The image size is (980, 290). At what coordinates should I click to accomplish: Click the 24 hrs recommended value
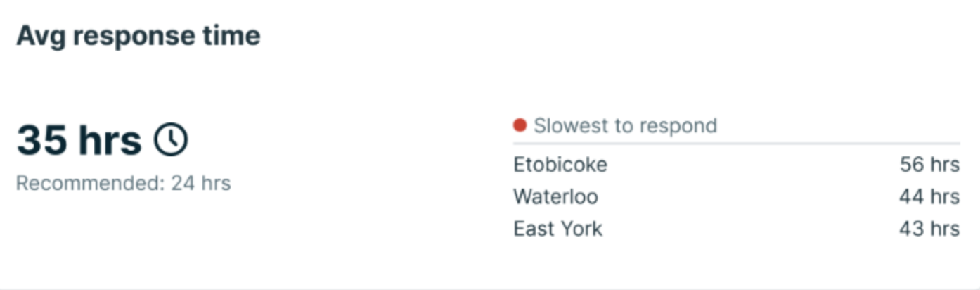(x=201, y=183)
